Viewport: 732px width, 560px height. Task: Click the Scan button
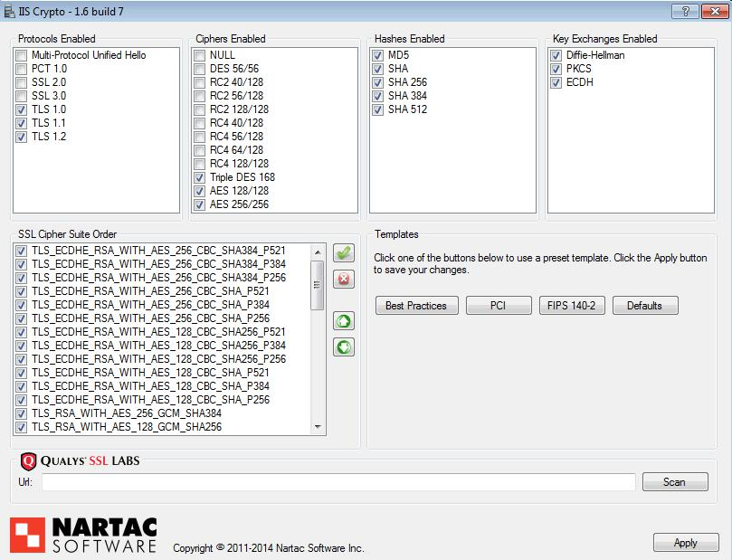click(674, 482)
